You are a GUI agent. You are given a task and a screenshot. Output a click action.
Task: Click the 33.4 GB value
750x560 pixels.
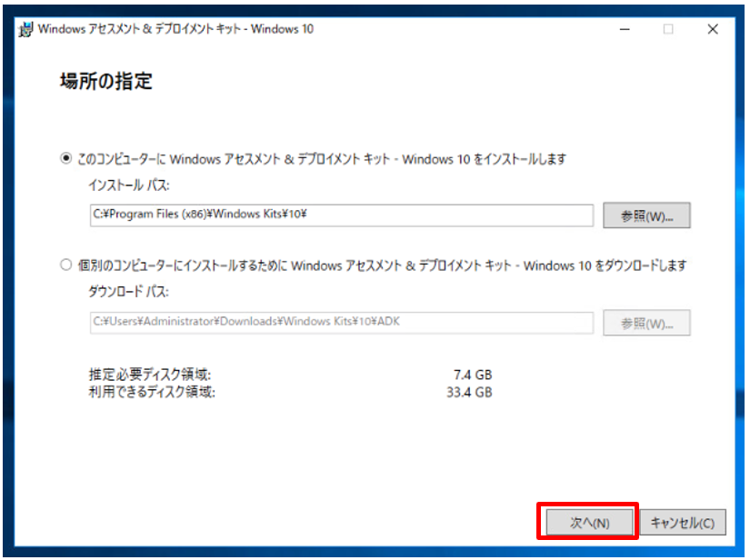click(469, 393)
